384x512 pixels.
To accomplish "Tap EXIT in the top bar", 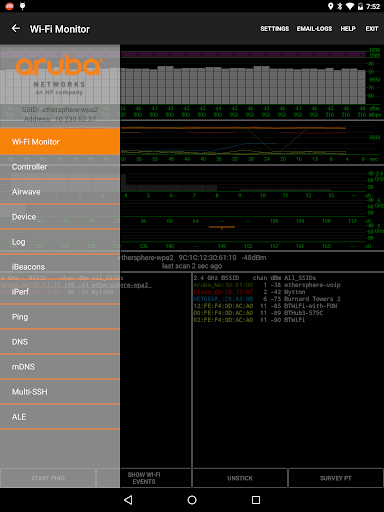I will (x=372, y=29).
